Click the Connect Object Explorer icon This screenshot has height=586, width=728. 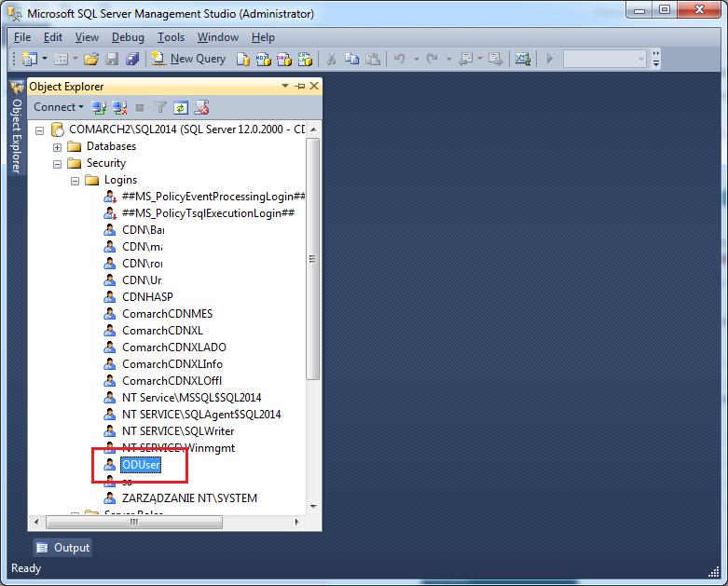(99, 108)
